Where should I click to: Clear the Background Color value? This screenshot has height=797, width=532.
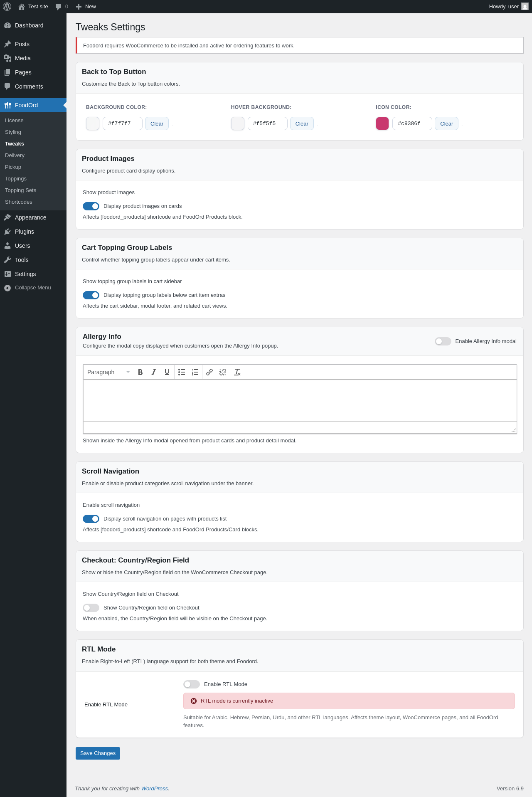[157, 123]
